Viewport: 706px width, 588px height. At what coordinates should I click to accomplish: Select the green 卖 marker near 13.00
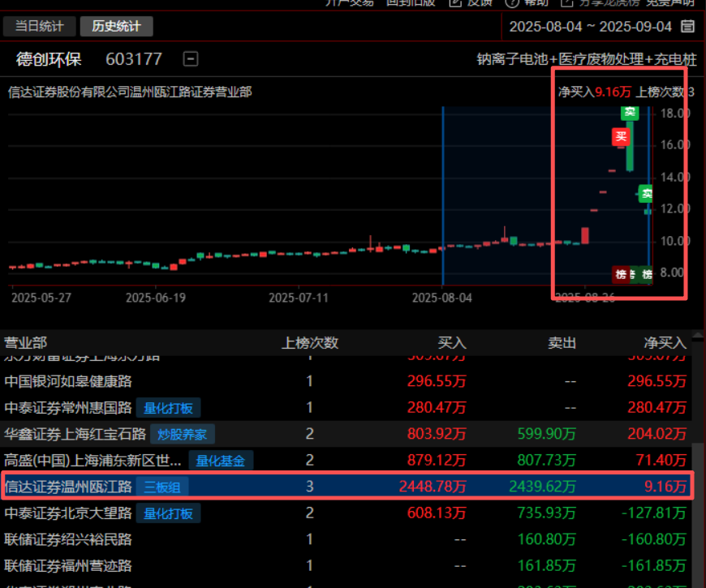[x=646, y=194]
